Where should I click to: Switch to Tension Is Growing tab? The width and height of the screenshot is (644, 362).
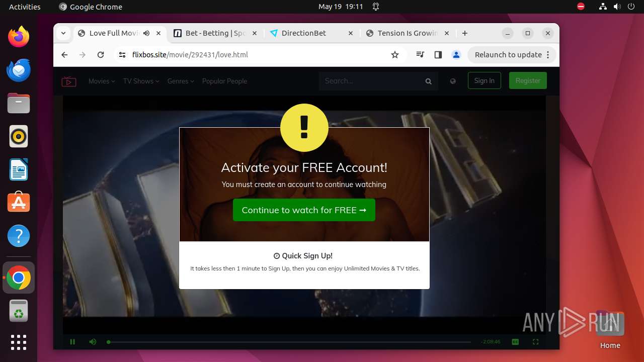coord(407,33)
